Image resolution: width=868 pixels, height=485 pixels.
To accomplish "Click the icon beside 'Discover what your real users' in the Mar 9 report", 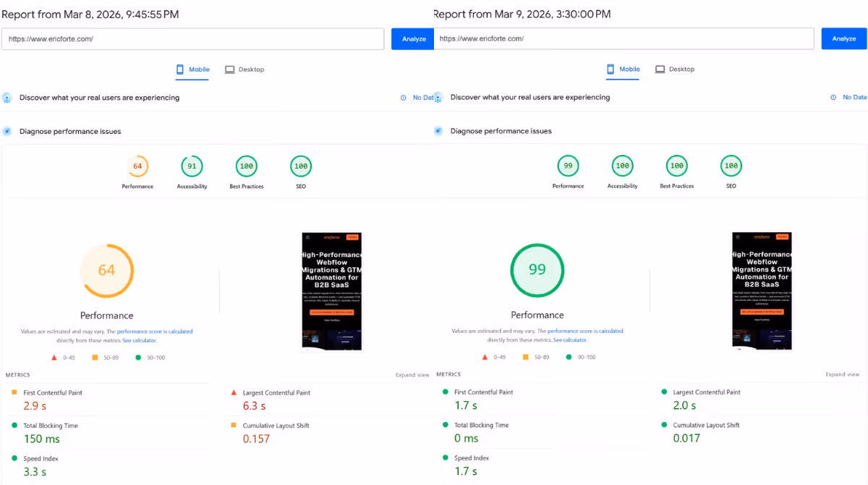I will point(438,97).
